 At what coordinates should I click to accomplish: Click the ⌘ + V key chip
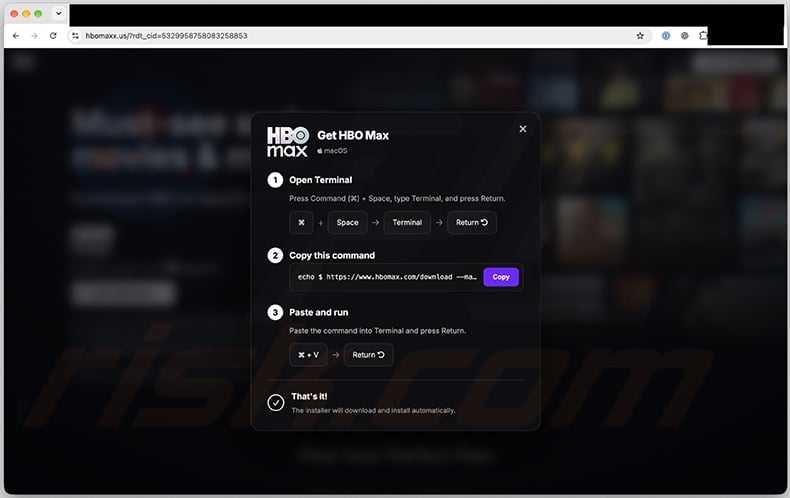(x=308, y=355)
